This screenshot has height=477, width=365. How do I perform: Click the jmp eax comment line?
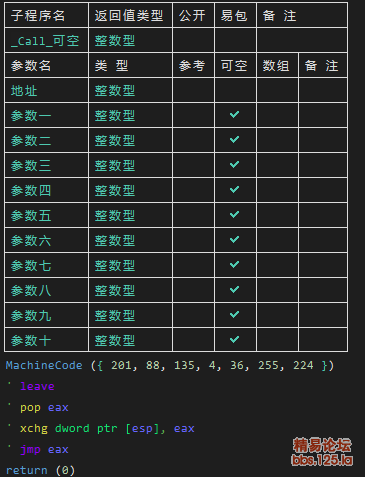click(x=44, y=449)
